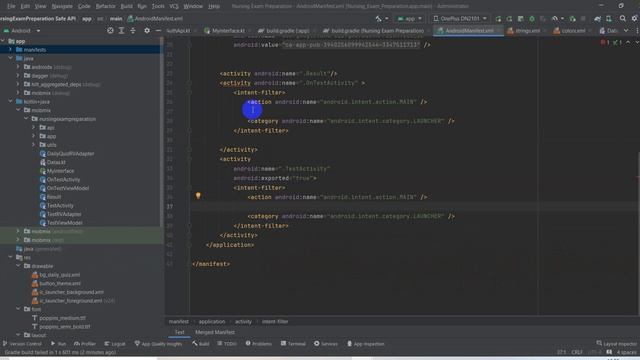The width and height of the screenshot is (640, 360).
Task: Open the App Inspection tool window
Action: 366,344
